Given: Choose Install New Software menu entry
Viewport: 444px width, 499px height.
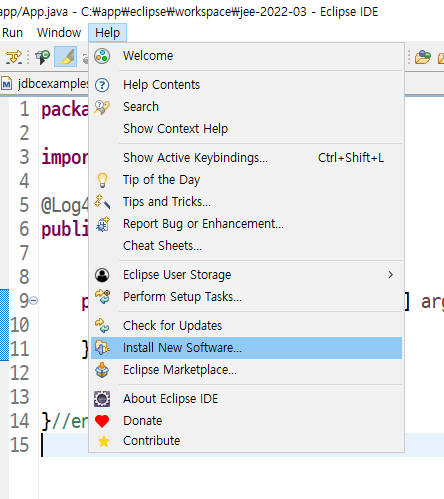Looking at the screenshot, I should pyautogui.click(x=246, y=348).
